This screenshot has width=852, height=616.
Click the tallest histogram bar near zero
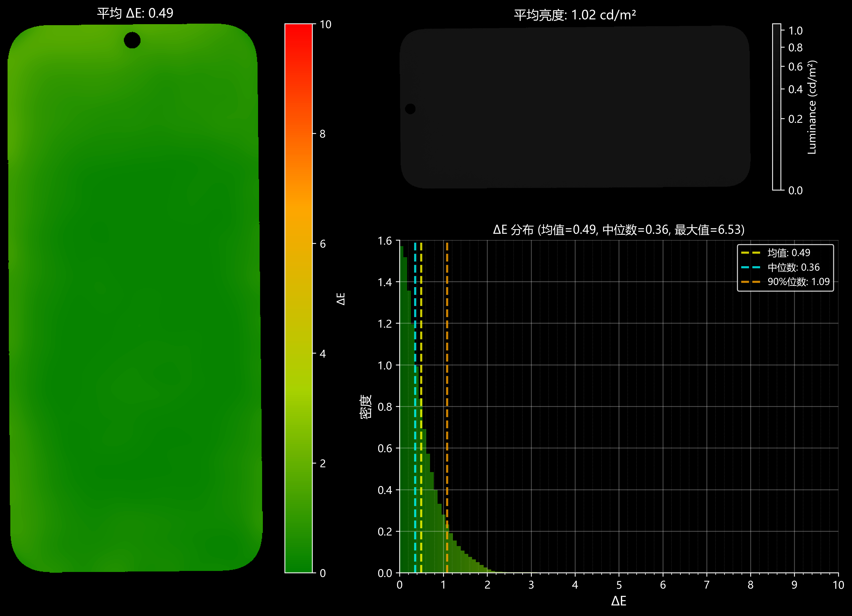tap(402, 409)
